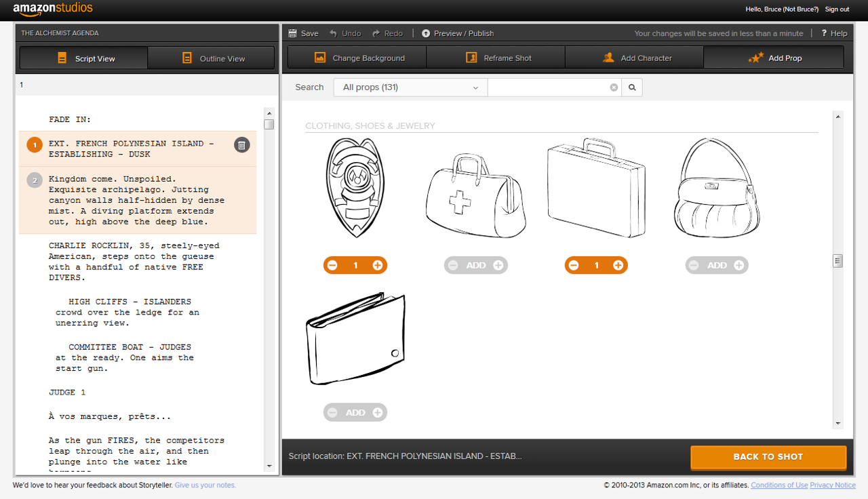This screenshot has height=499, width=868.
Task: Click the magnifier search button
Action: (x=632, y=87)
